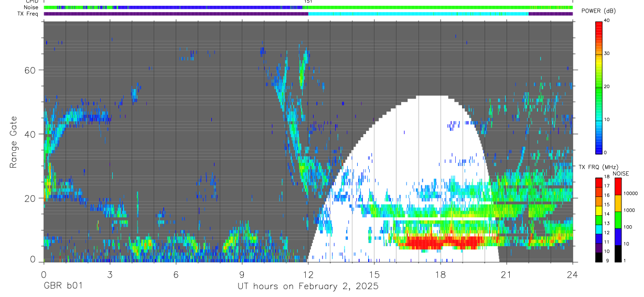Click the 'Range Gate' y-axis label
Image resolution: width=644 pixels, height=297 pixels.
(x=13, y=142)
